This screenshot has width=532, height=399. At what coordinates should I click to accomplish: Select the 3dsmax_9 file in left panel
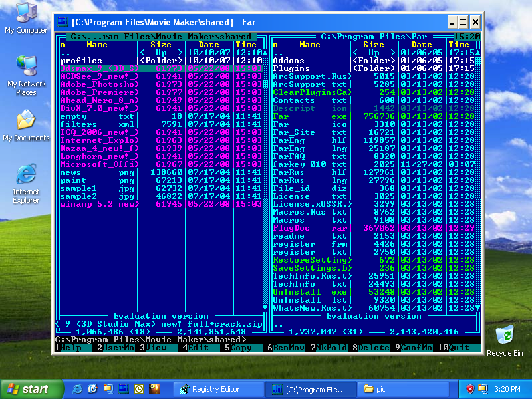coord(161,68)
